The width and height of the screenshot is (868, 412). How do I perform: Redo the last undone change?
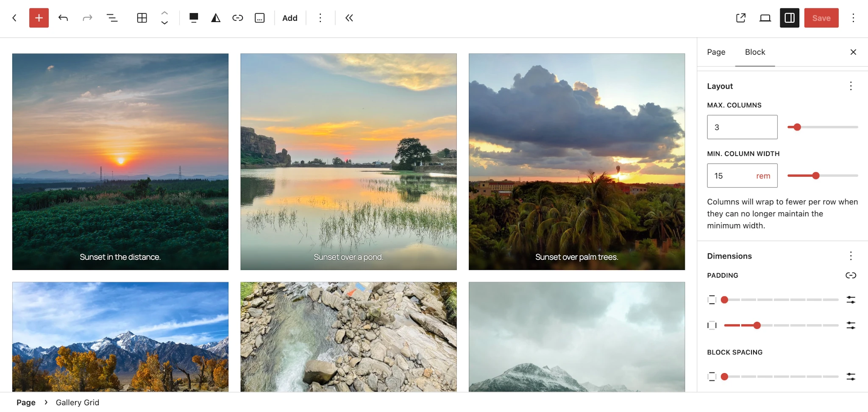pyautogui.click(x=87, y=18)
